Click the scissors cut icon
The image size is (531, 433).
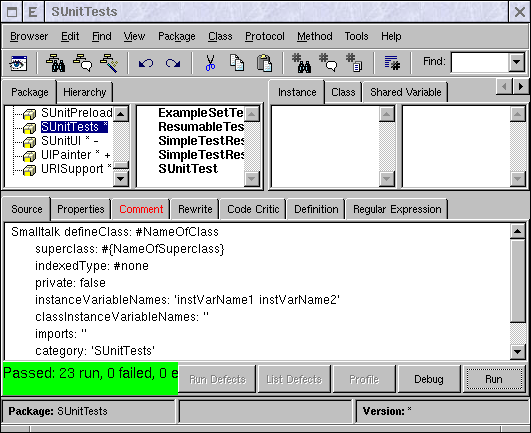(210, 63)
